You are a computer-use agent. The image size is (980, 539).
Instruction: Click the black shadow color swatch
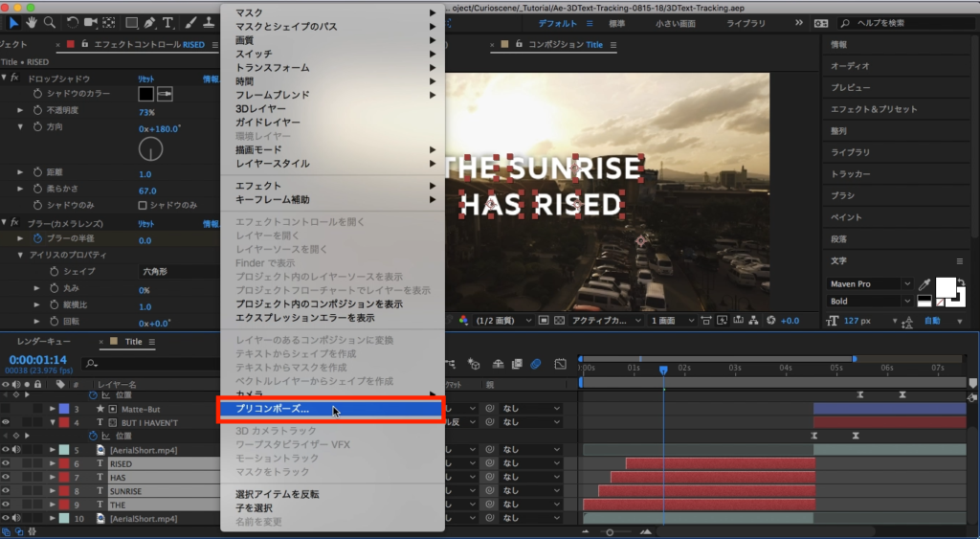click(146, 94)
